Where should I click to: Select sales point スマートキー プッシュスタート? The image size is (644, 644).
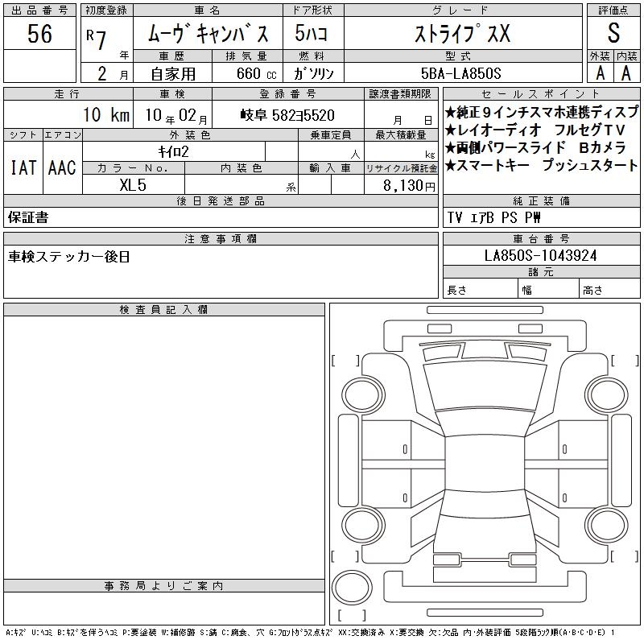coord(541,165)
